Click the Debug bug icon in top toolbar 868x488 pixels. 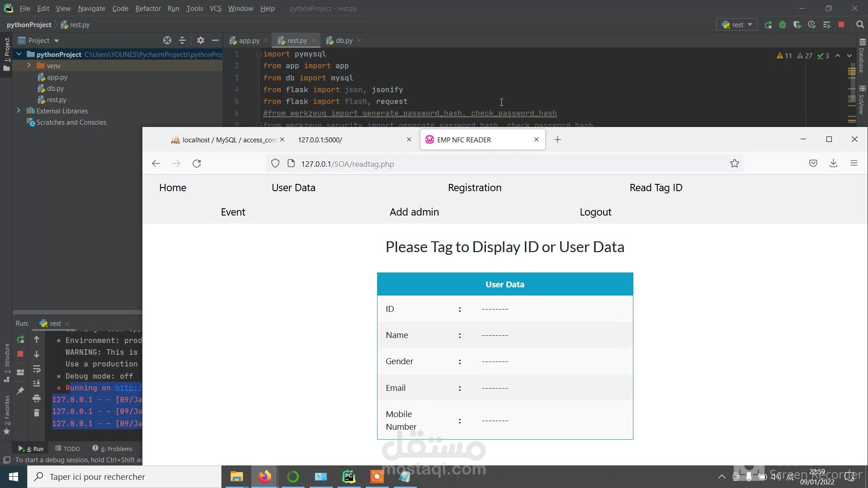783,25
